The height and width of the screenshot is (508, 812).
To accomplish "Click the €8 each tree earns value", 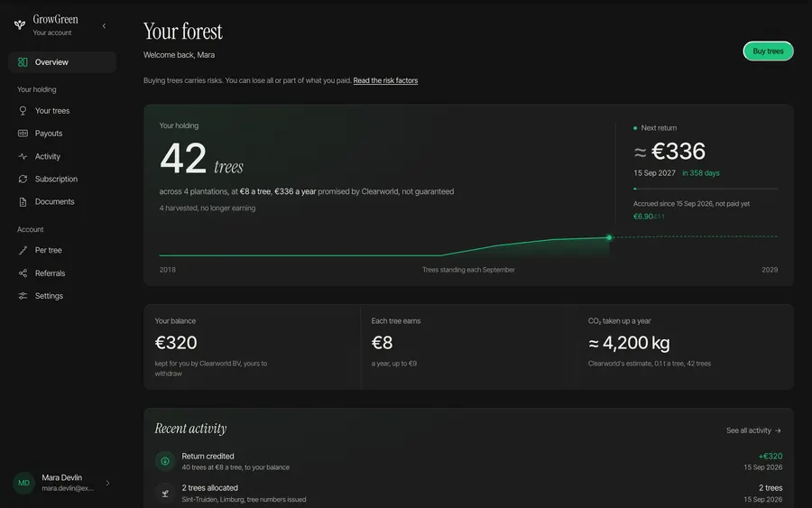I will [x=383, y=343].
